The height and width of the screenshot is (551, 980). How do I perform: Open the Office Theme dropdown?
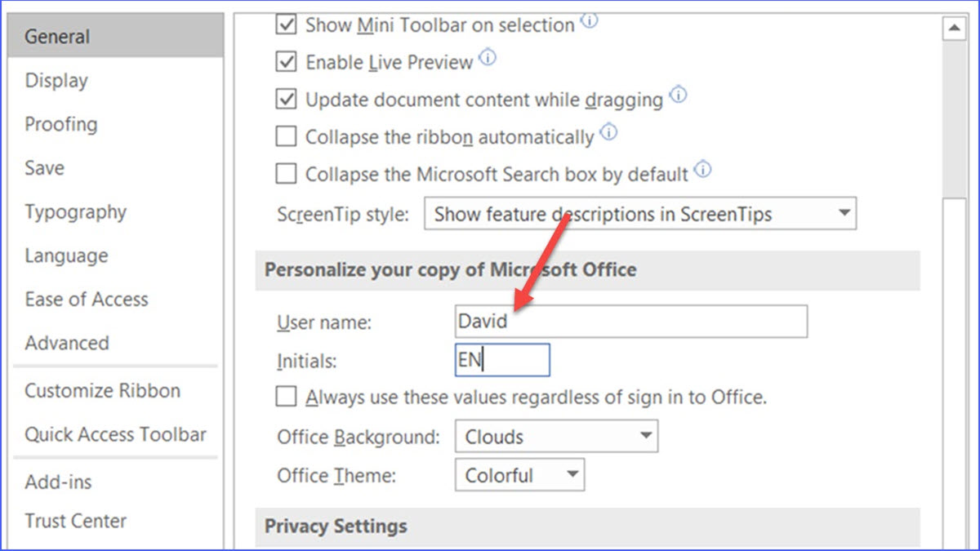(x=572, y=474)
